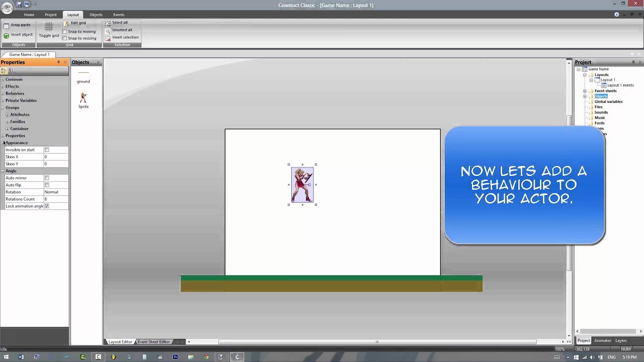Pin the Properties panel
The height and width of the screenshot is (362, 644).
(x=58, y=62)
